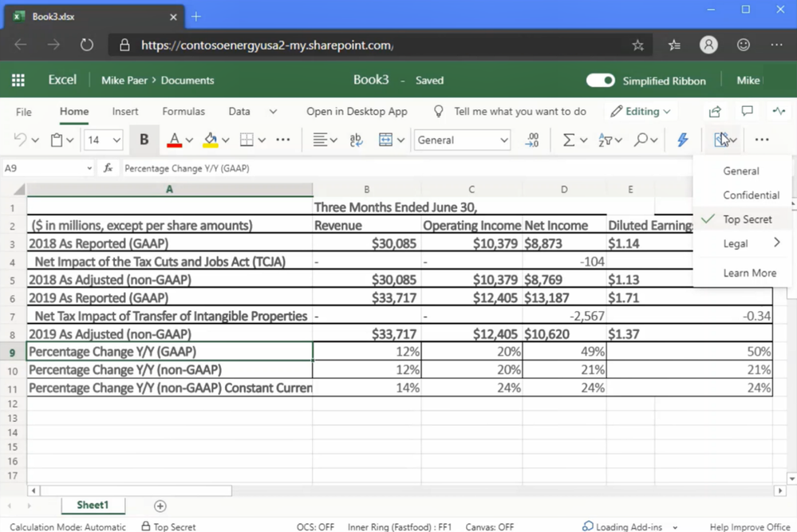Click the wrap text icon
Screen dimensions: 797x532
coord(356,140)
